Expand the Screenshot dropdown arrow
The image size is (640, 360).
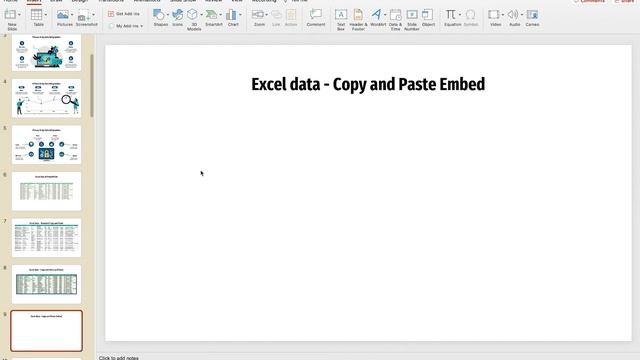tap(93, 15)
